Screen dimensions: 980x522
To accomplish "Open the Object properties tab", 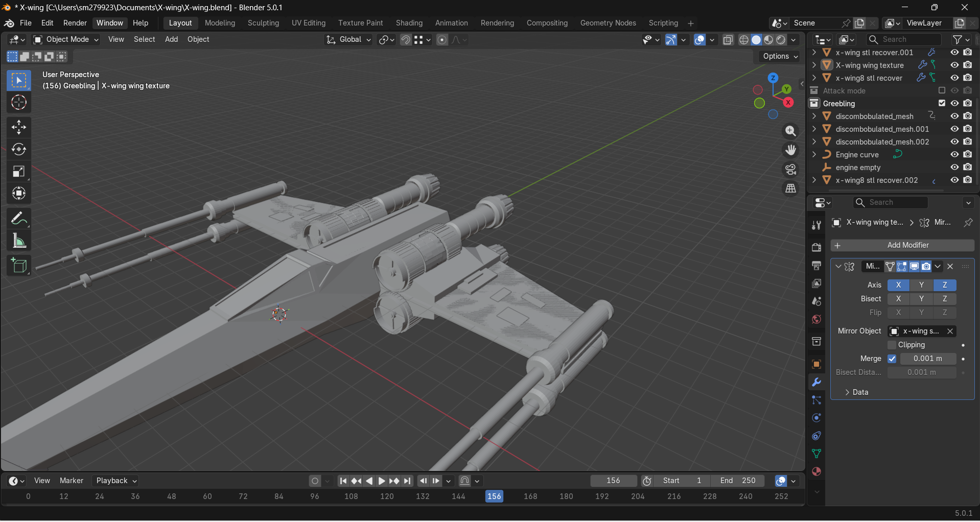I will pos(816,364).
